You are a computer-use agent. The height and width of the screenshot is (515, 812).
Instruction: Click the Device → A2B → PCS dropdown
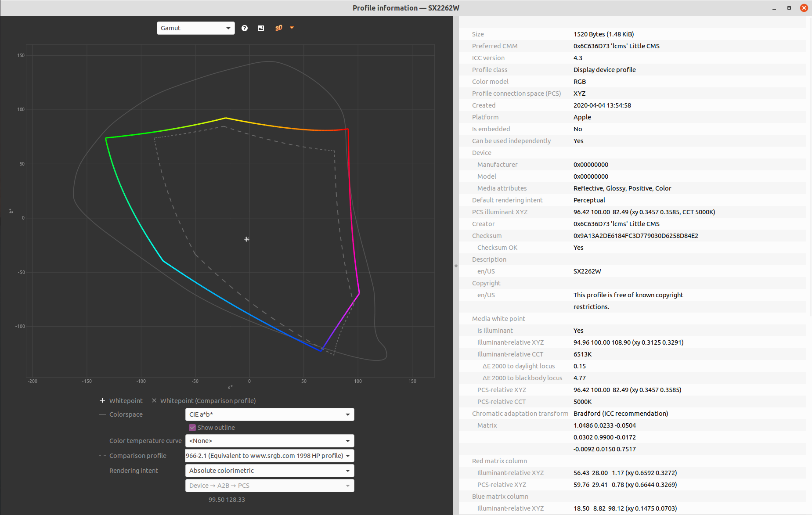click(x=269, y=486)
